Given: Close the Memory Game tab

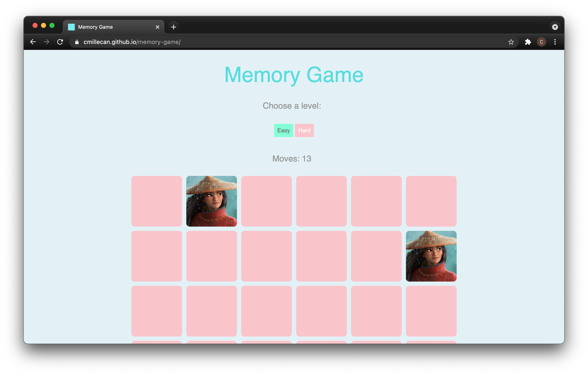Looking at the screenshot, I should pyautogui.click(x=158, y=27).
